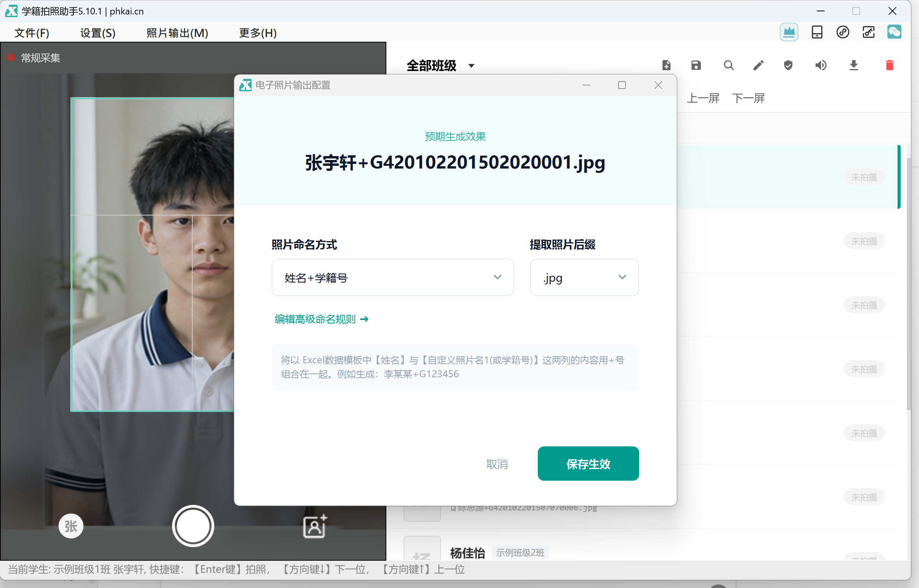Click the 张 avatar circle in camera view
This screenshot has width=919, height=588.
pyautogui.click(x=71, y=526)
